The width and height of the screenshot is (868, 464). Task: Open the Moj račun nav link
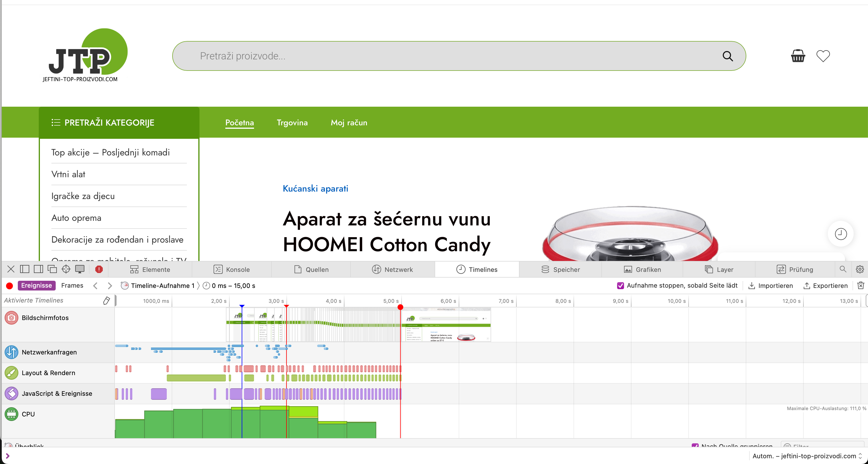(349, 122)
